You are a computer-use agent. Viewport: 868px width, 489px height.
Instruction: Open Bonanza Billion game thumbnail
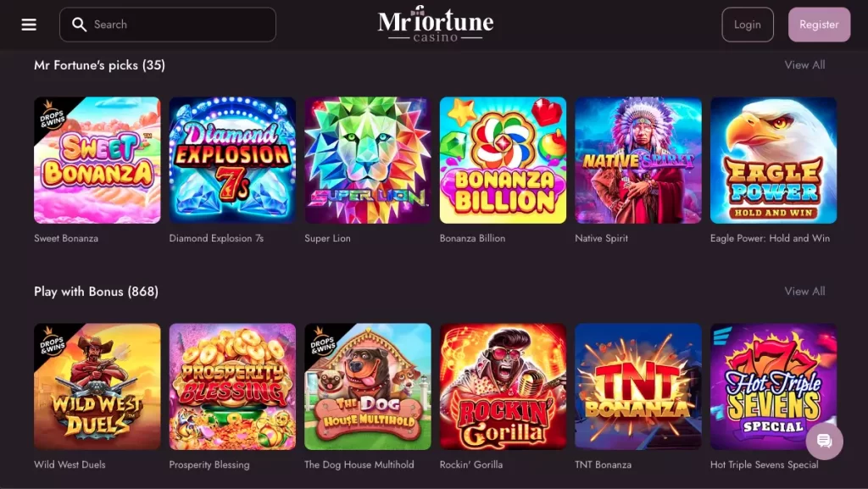[x=503, y=160]
